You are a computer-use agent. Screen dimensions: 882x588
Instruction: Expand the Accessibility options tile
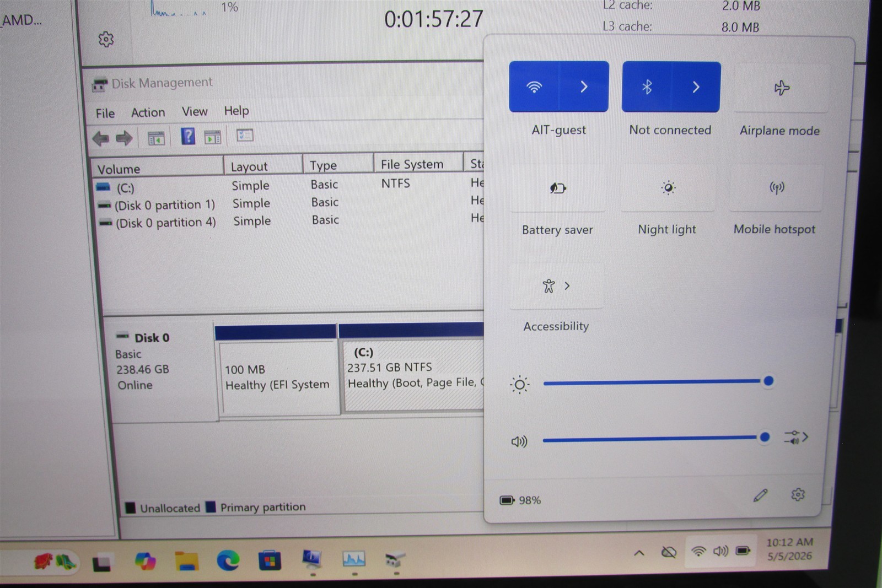[x=556, y=286]
